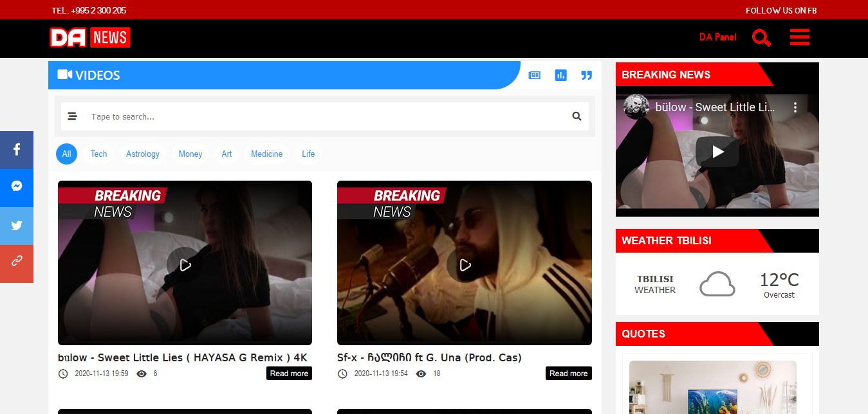The image size is (868, 414).
Task: Share on Facebook via sidebar icon
Action: pyautogui.click(x=17, y=150)
